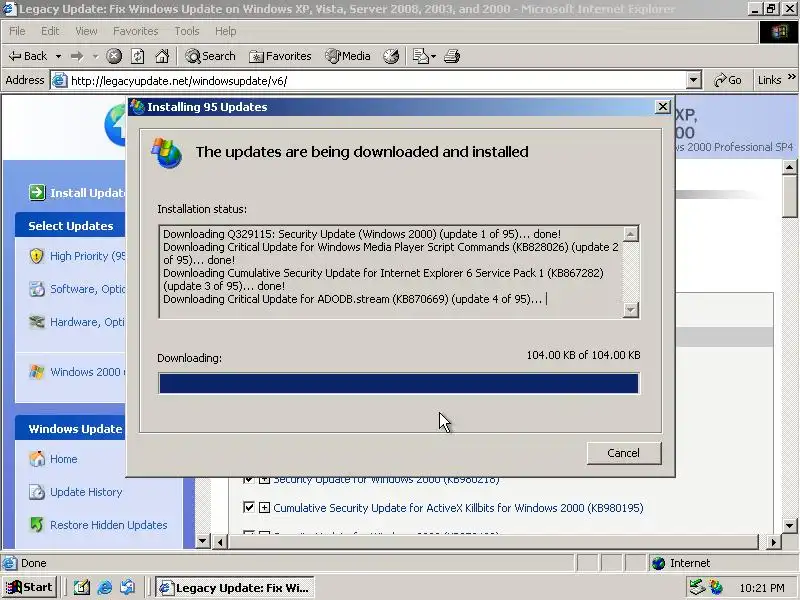Image resolution: width=800 pixels, height=600 pixels.
Task: Click the Restore Hidden Updates icon
Action: tap(37, 524)
